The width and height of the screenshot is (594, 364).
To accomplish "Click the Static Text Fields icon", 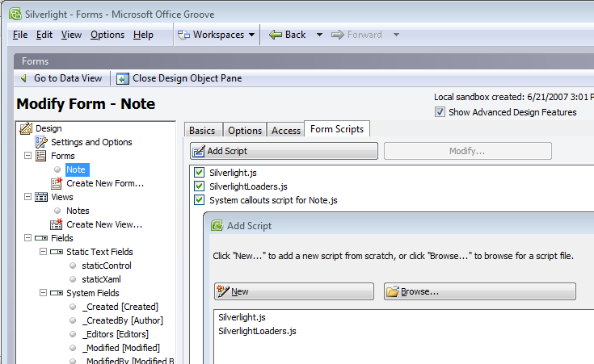I will (57, 252).
